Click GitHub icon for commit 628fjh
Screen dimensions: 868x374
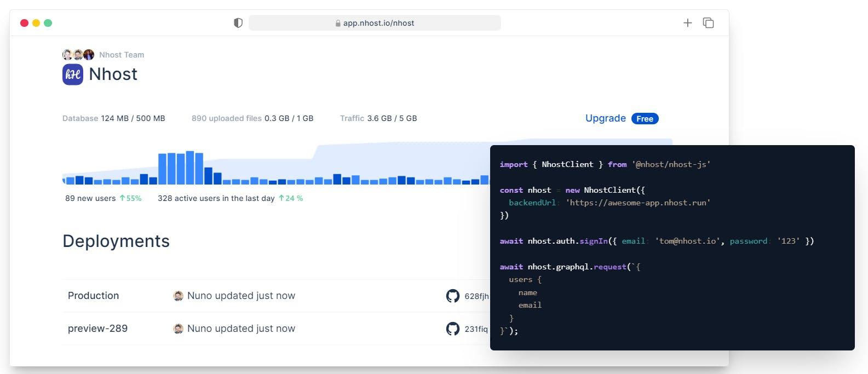click(453, 296)
